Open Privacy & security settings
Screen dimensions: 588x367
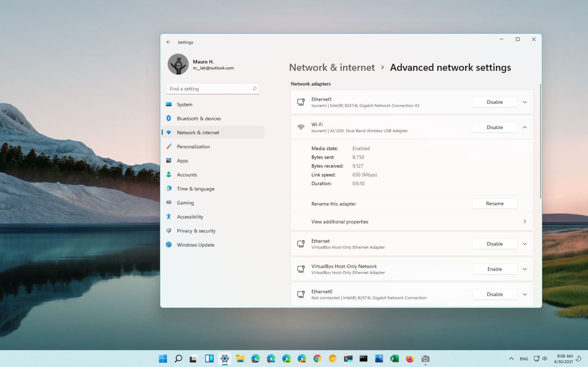pyautogui.click(x=196, y=231)
